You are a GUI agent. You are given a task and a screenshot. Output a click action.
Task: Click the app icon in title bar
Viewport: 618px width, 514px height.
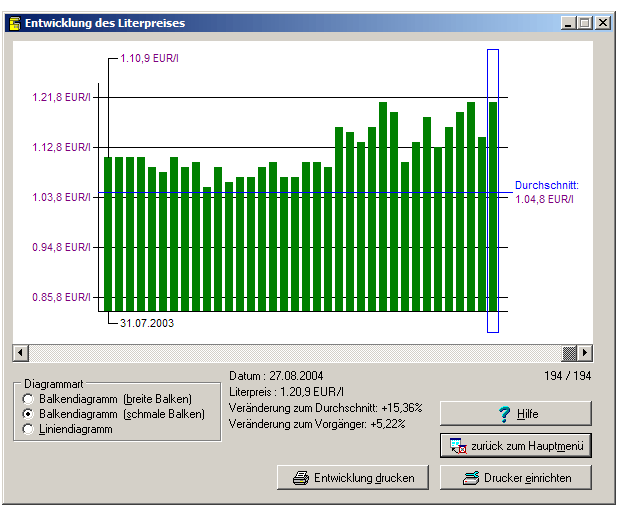point(15,23)
